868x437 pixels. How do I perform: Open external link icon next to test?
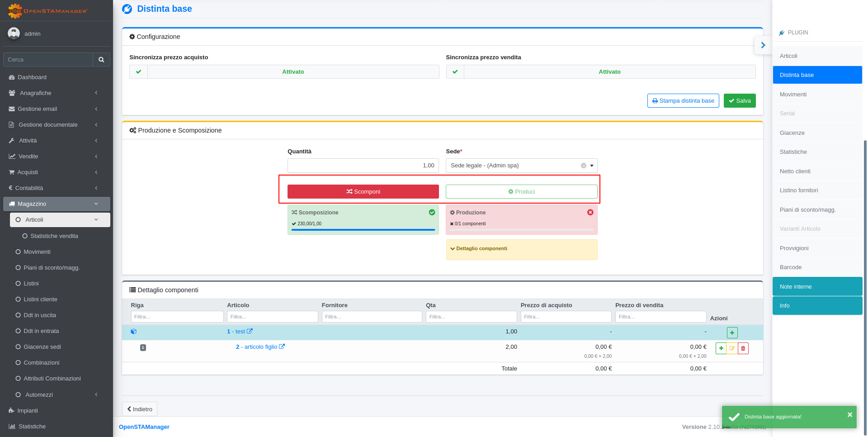coord(250,331)
